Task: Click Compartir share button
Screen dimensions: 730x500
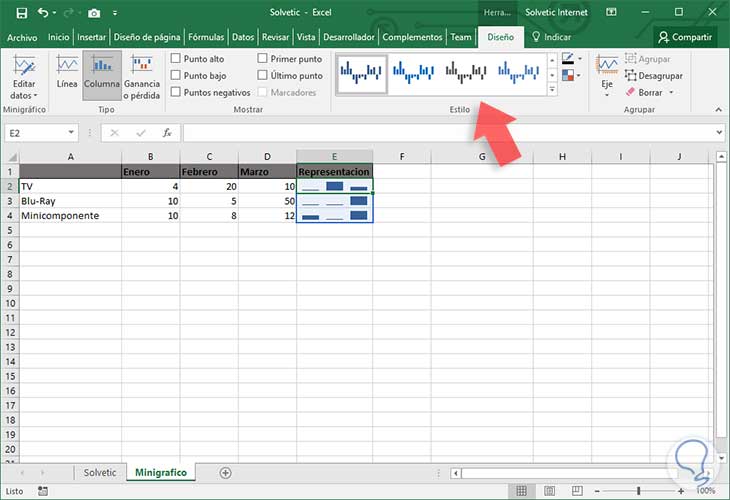Action: pyautogui.click(x=685, y=37)
